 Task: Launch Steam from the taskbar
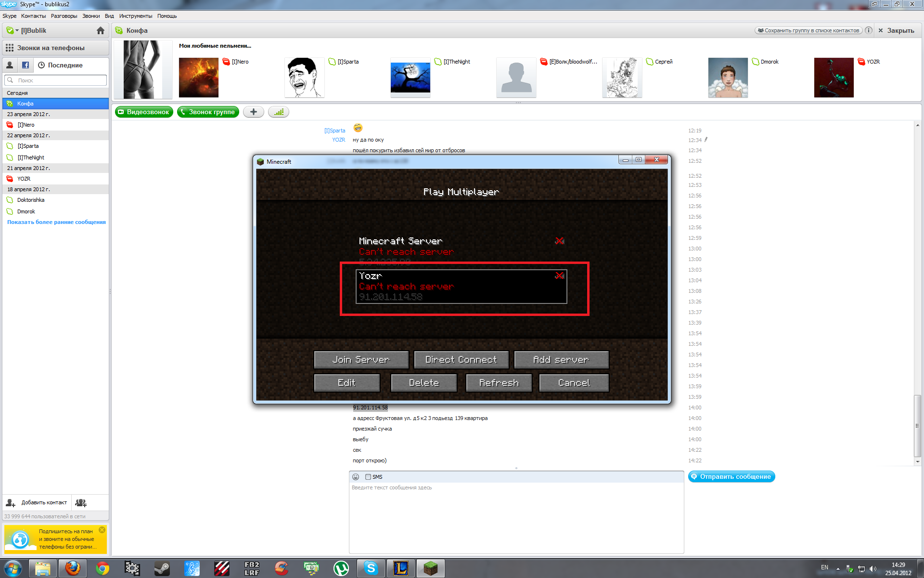click(162, 569)
